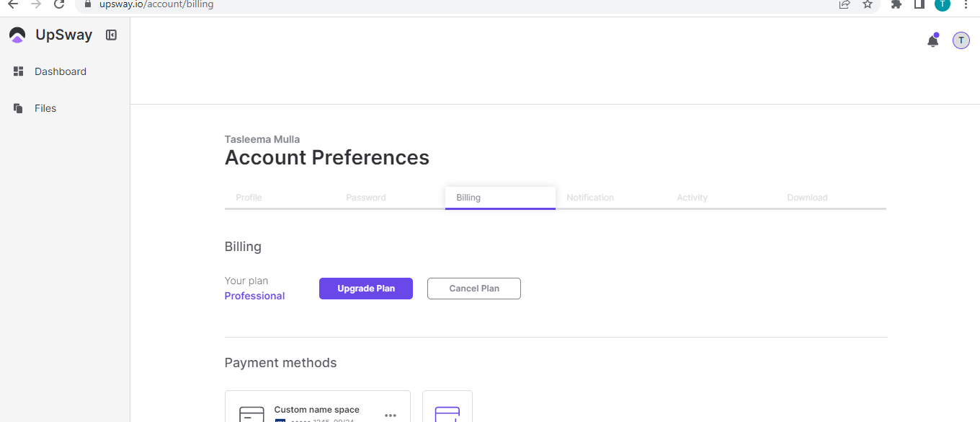This screenshot has height=422, width=980.
Task: Click the Professional plan link
Action: 254,296
